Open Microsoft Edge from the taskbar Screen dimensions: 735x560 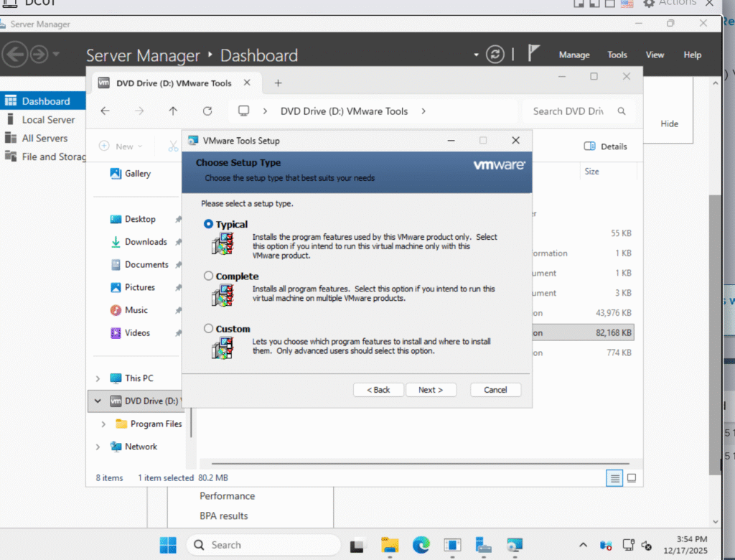tap(421, 545)
